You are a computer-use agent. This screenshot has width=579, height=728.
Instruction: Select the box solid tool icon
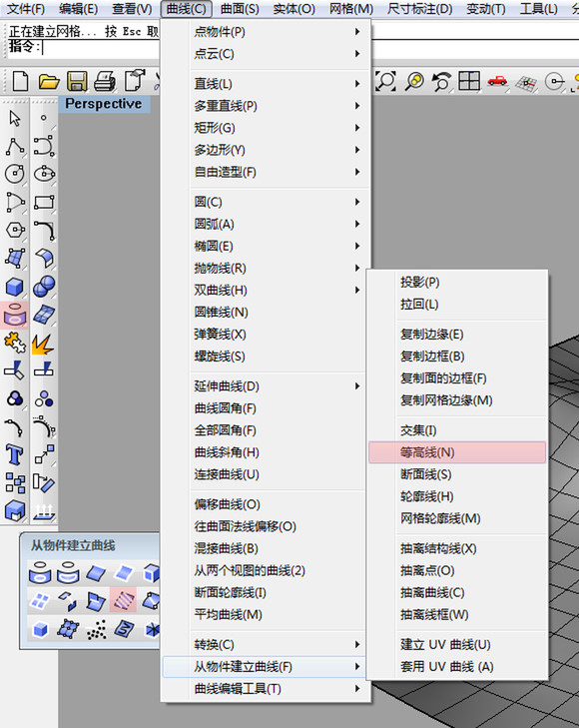14,287
